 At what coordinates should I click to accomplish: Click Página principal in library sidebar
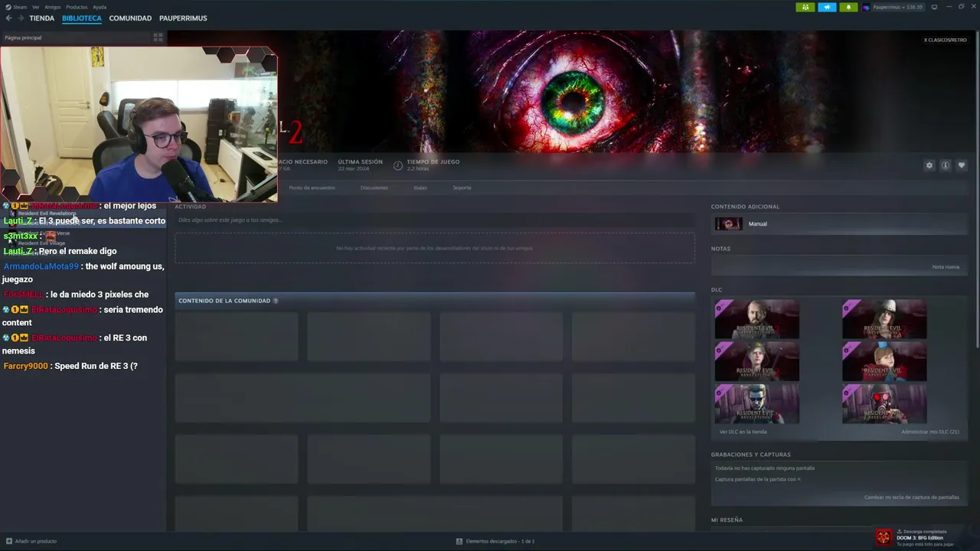click(x=23, y=37)
